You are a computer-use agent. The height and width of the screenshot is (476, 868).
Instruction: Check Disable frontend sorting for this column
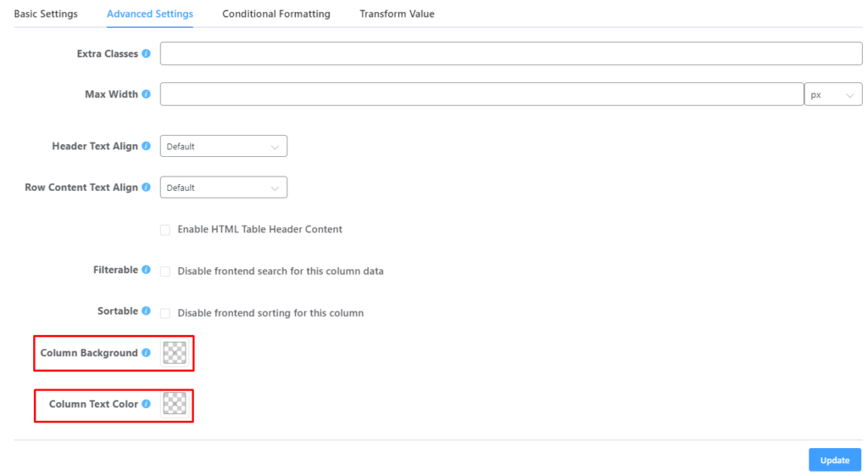(165, 313)
